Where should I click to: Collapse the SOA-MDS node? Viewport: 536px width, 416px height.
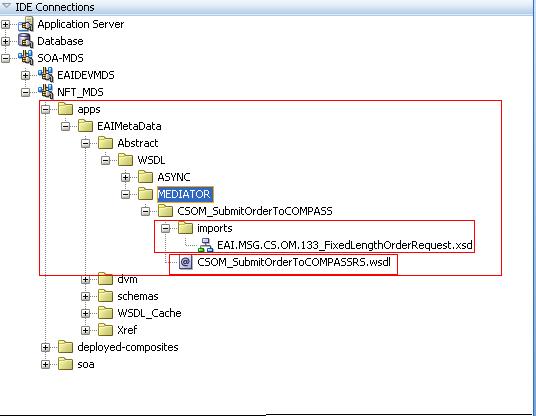coord(5,58)
